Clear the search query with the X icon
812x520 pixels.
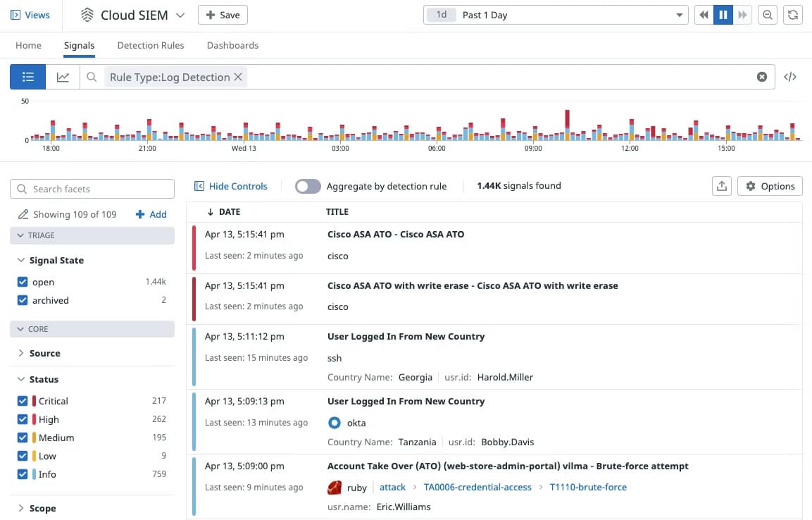coord(762,77)
